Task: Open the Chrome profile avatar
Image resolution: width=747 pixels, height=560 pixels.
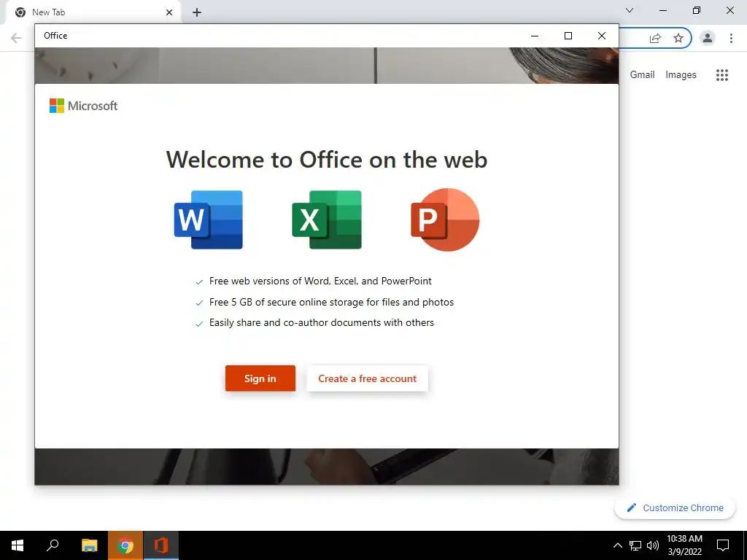Action: [x=708, y=38]
